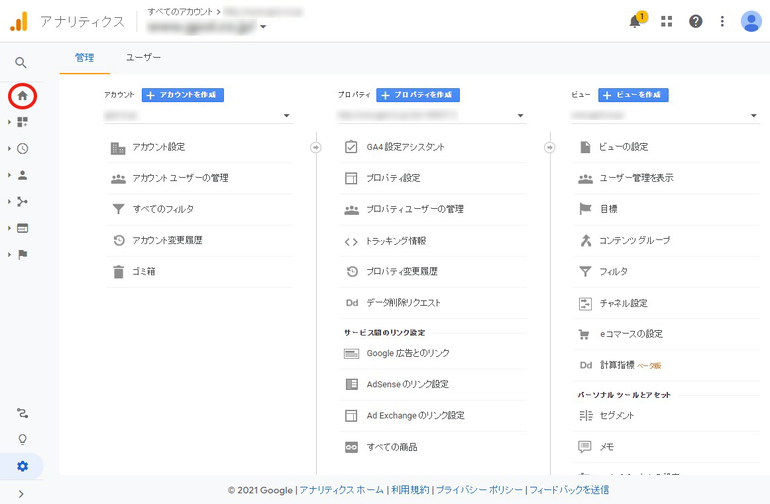Open the Admin gear icon in the sidebar
The height and width of the screenshot is (504, 770).
coord(22,466)
